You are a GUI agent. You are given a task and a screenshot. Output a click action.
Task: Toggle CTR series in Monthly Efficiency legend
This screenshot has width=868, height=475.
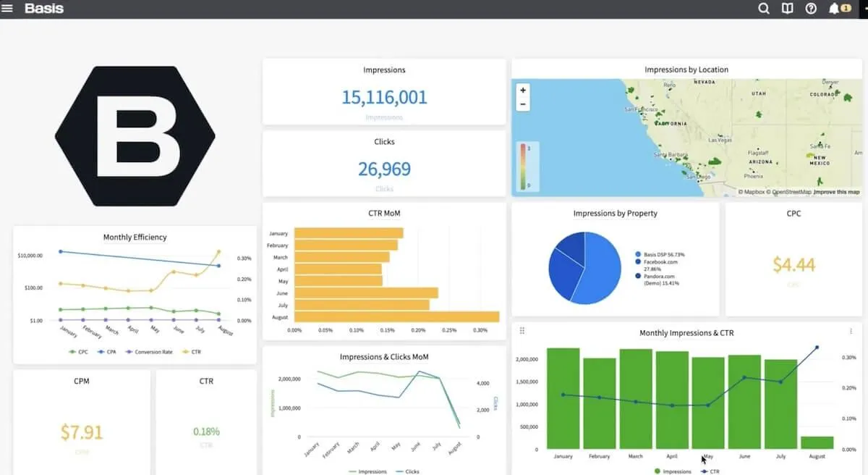click(x=190, y=352)
